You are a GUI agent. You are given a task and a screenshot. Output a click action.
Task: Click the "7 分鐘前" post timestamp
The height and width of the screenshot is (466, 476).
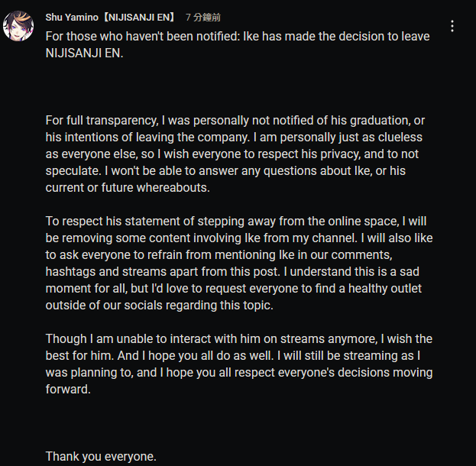click(x=203, y=18)
